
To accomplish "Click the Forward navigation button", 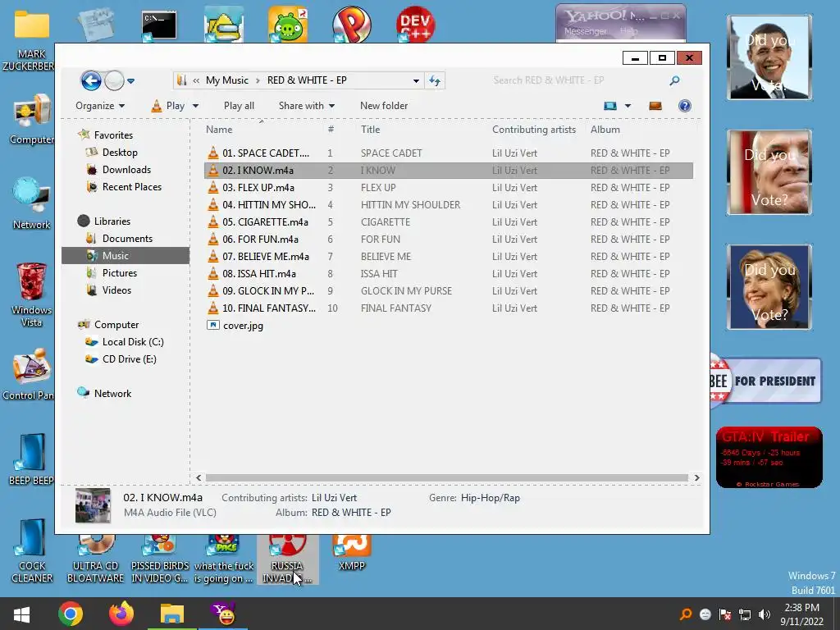I will pyautogui.click(x=114, y=81).
